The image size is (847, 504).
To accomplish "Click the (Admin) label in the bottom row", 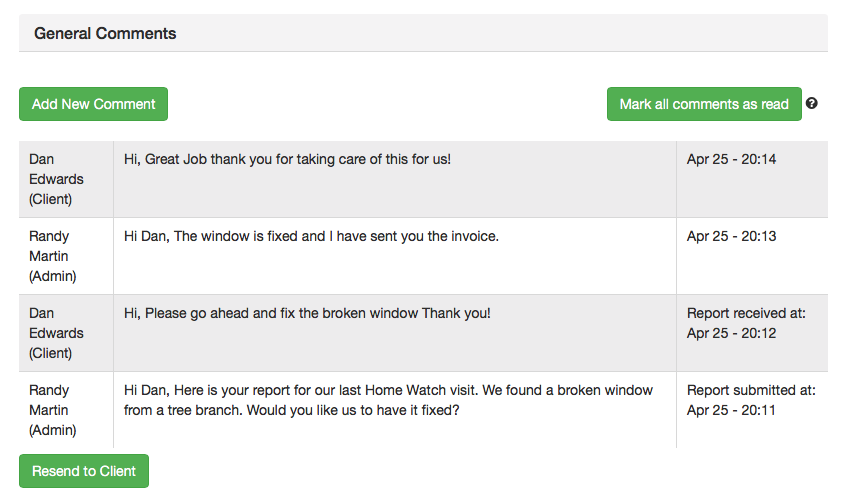I will tap(52, 430).
